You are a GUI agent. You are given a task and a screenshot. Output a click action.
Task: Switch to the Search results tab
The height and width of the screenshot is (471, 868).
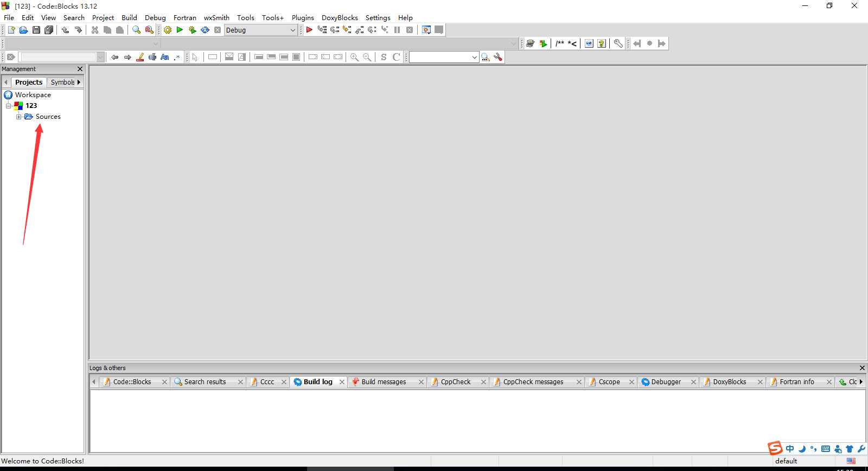(205, 382)
